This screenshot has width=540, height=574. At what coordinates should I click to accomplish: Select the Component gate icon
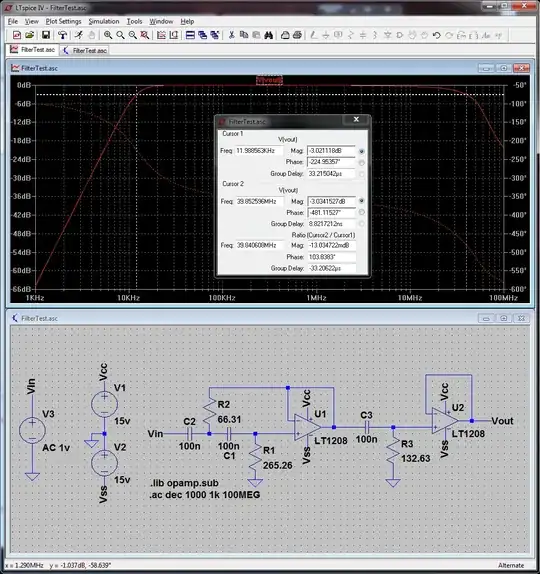(x=400, y=35)
